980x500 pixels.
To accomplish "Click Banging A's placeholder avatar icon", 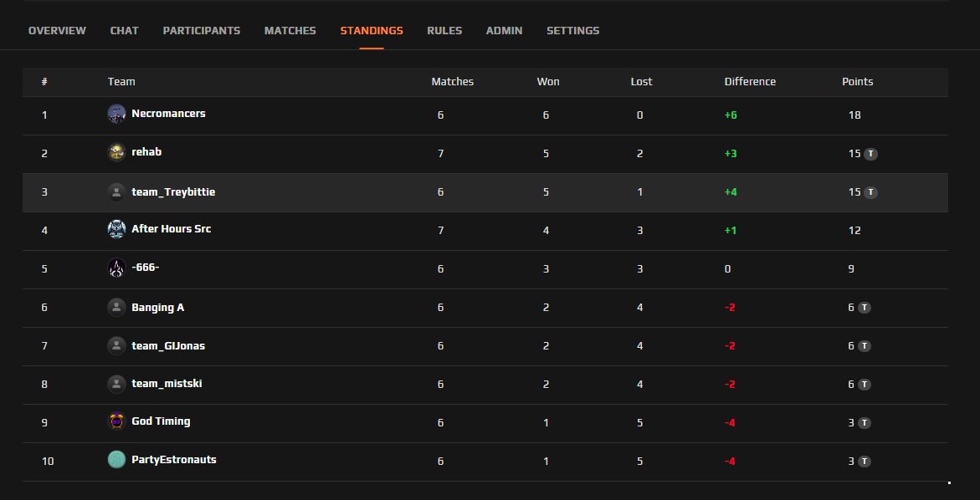I will [115, 306].
